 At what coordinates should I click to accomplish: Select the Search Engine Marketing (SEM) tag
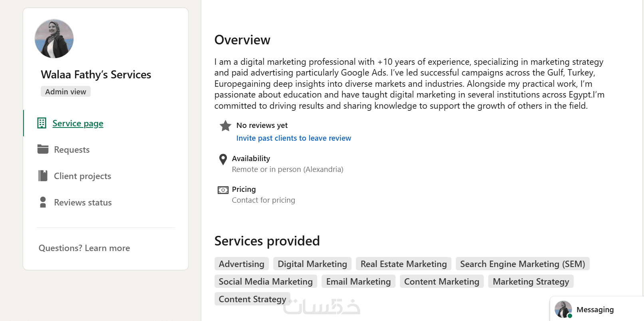[x=522, y=264]
